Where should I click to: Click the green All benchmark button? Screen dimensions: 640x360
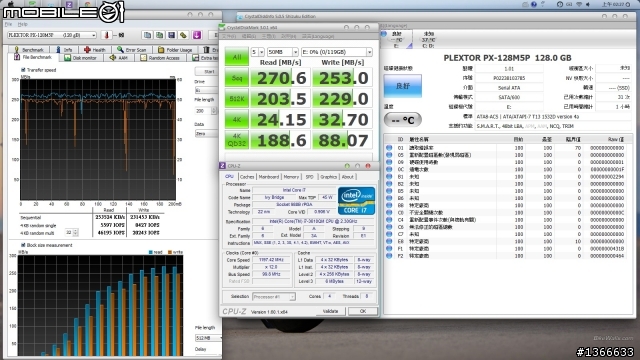237,57
